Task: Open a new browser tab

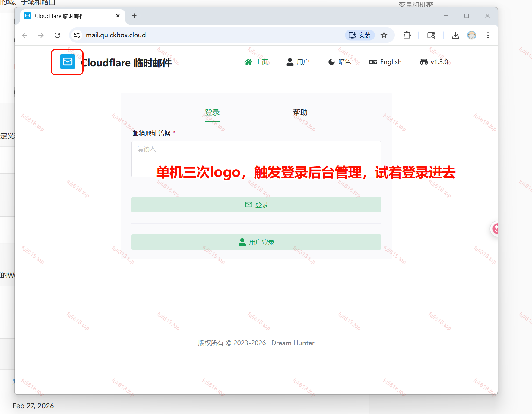Action: pos(134,16)
